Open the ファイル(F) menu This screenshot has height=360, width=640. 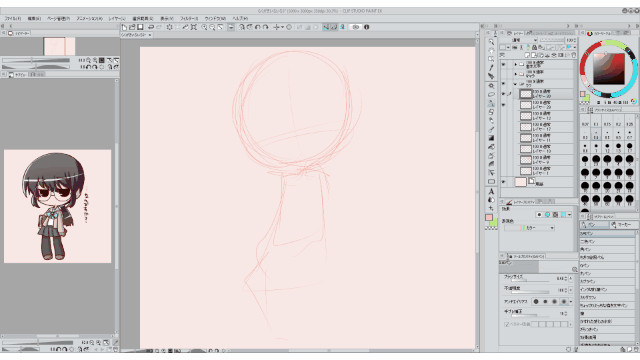click(x=13, y=18)
